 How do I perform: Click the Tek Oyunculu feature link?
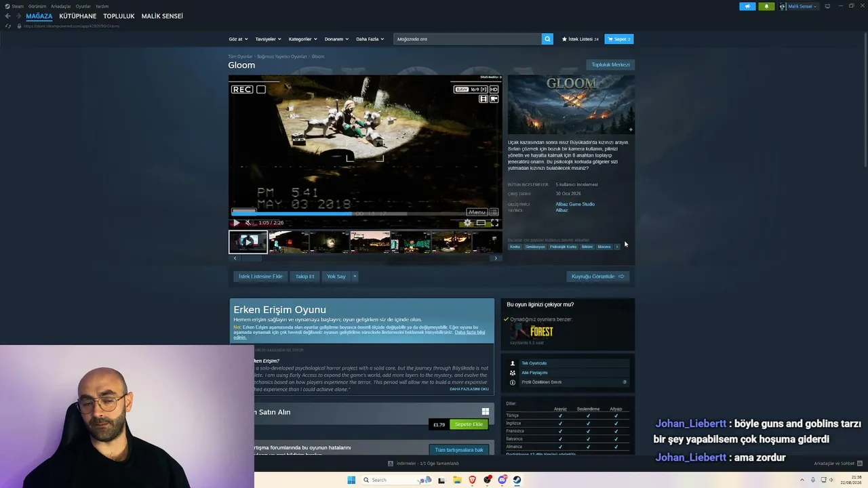[x=534, y=363]
